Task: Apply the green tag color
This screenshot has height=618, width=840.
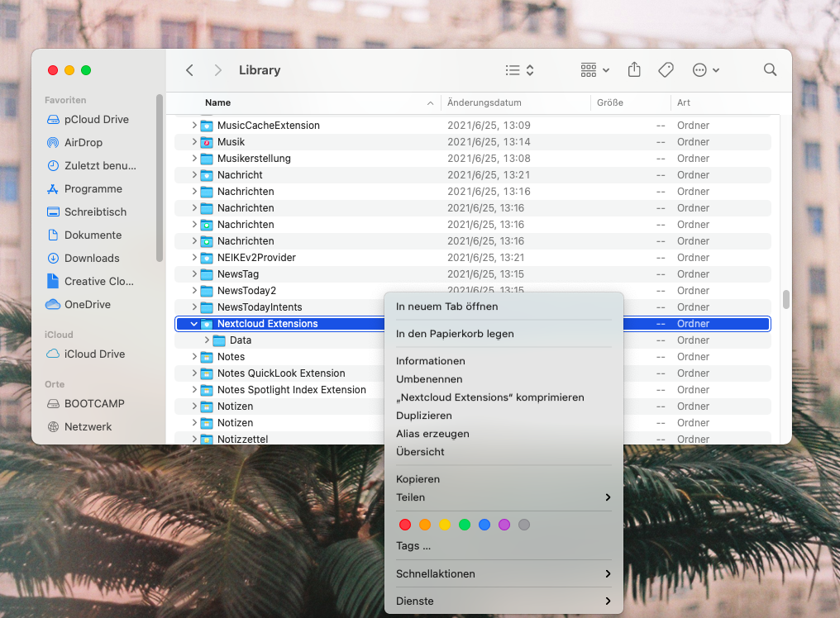Action: coord(465,525)
